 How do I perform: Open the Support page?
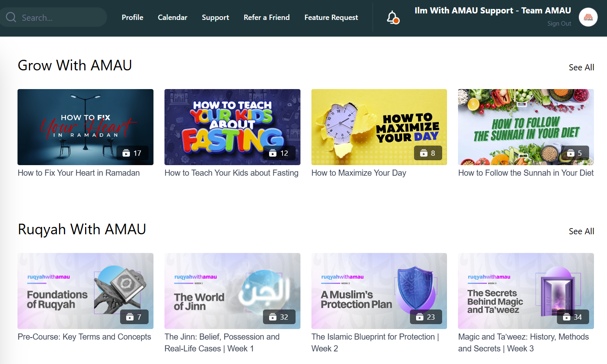[x=215, y=17]
